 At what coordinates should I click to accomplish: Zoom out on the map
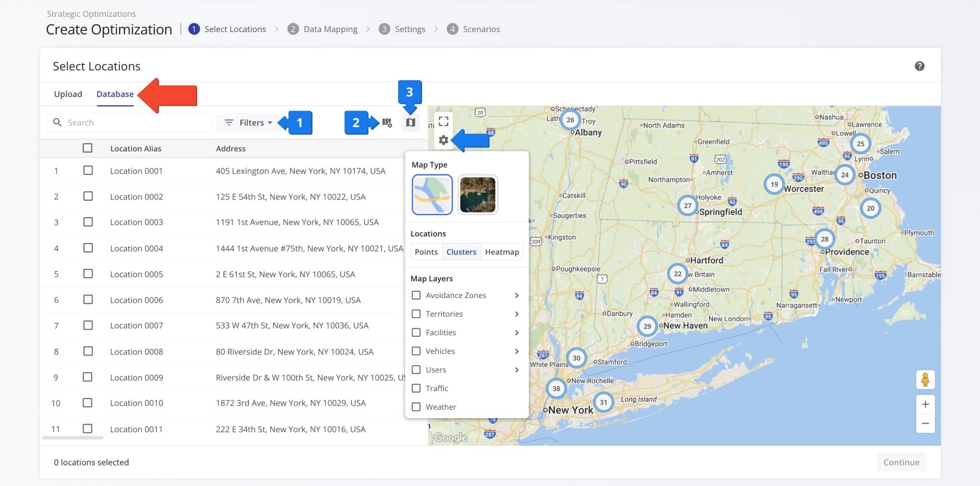click(925, 424)
